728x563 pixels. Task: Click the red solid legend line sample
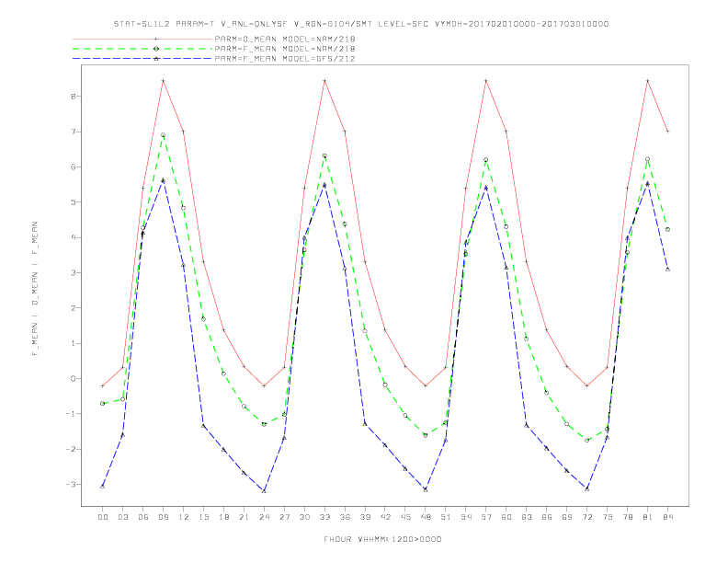pyautogui.click(x=142, y=39)
